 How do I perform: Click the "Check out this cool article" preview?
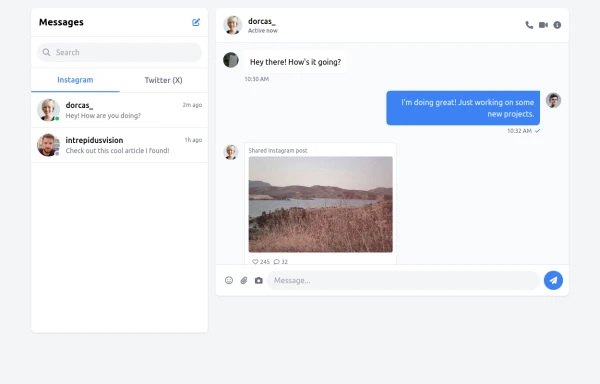(117, 151)
